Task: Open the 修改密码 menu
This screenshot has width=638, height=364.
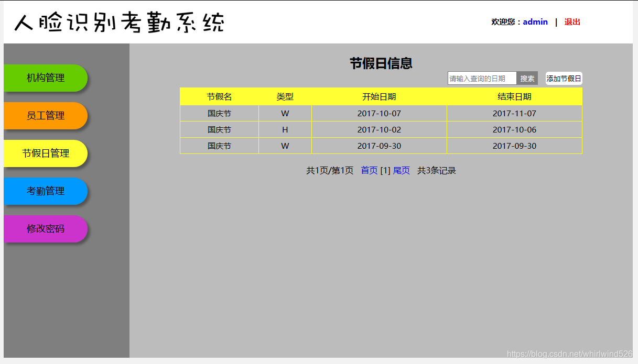Action: pyautogui.click(x=46, y=229)
